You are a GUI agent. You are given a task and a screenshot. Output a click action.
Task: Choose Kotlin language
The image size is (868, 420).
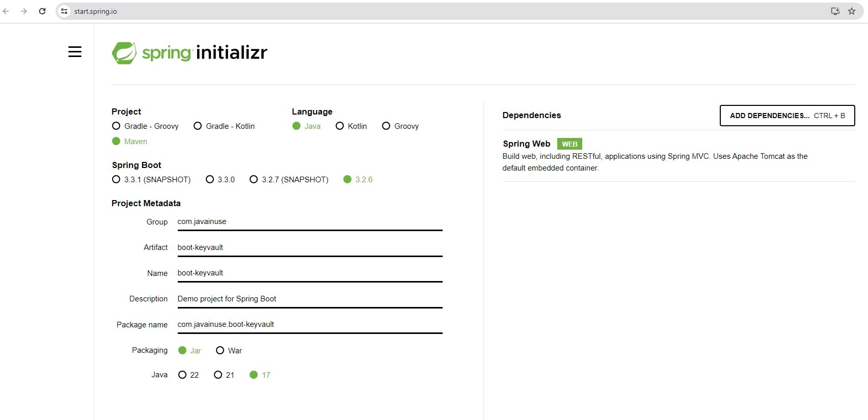351,126
